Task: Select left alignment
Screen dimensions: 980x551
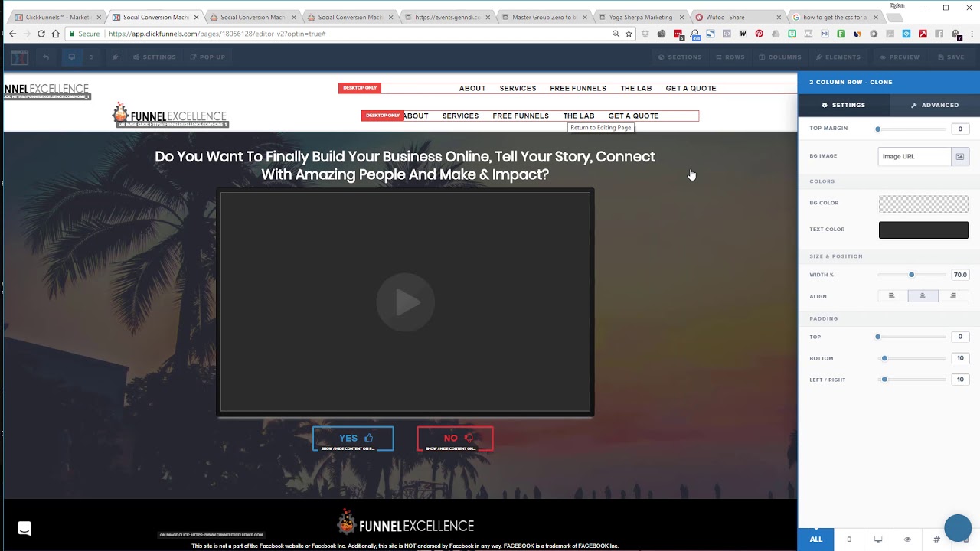Action: 891,295
